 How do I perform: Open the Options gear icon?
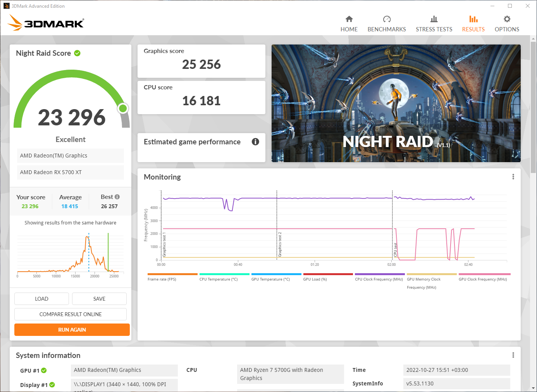click(507, 19)
